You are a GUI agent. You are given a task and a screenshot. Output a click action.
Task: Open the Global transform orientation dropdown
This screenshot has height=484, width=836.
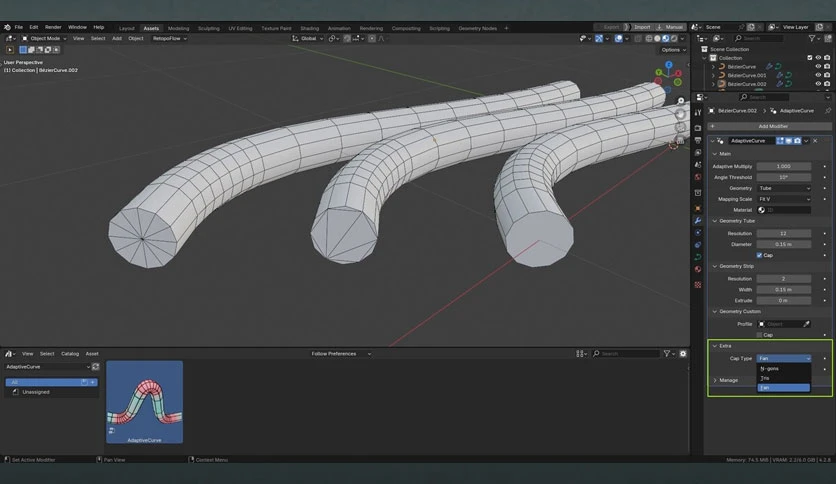point(308,38)
